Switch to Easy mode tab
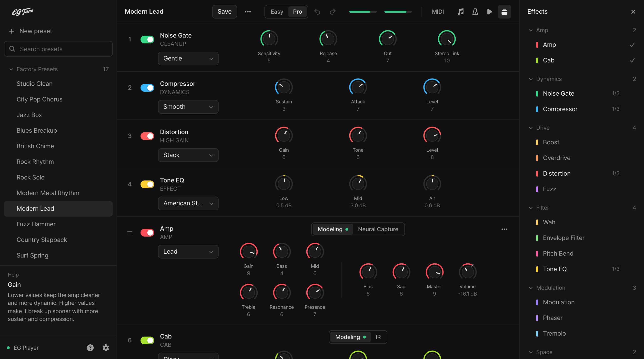This screenshot has height=359, width=644. [x=277, y=12]
